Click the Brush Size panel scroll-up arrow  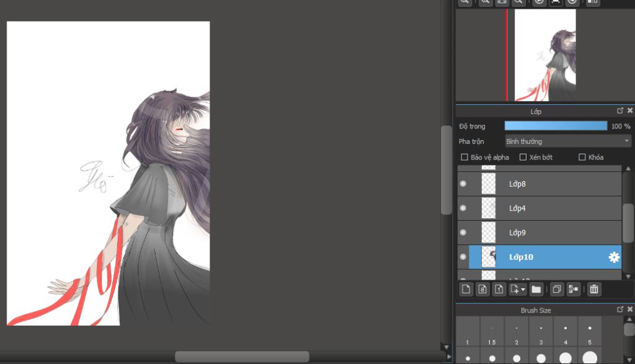629,319
